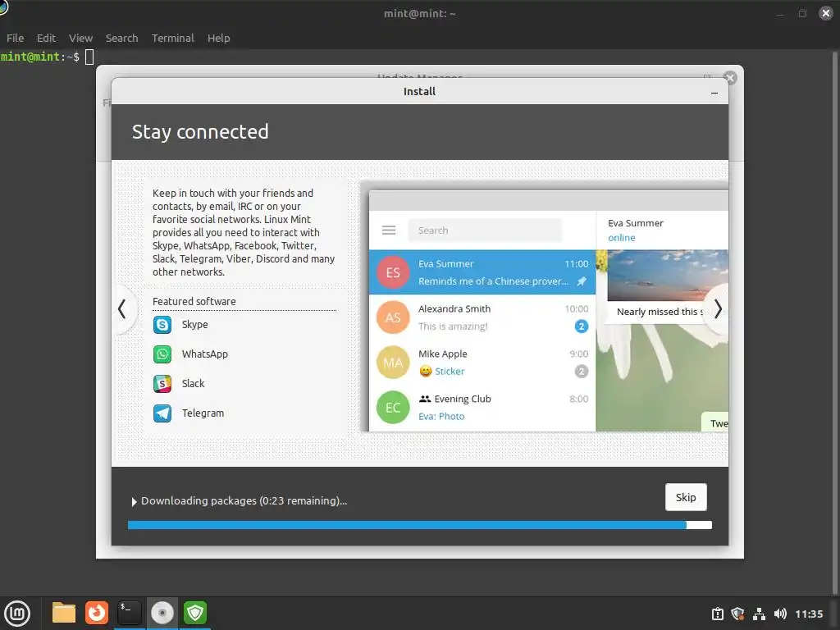Screen dimensions: 840x630
Task: Minimize the Install window
Action: tap(714, 93)
